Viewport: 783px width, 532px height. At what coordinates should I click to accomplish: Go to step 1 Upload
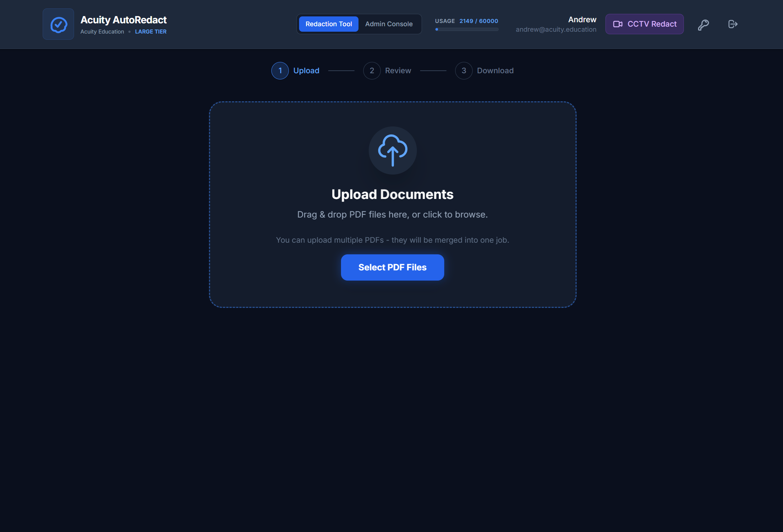pos(295,71)
